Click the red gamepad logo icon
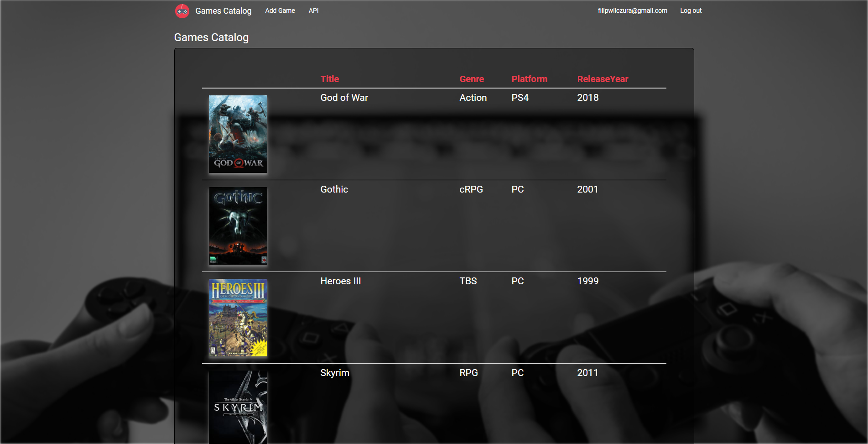The width and height of the screenshot is (868, 444). click(182, 11)
